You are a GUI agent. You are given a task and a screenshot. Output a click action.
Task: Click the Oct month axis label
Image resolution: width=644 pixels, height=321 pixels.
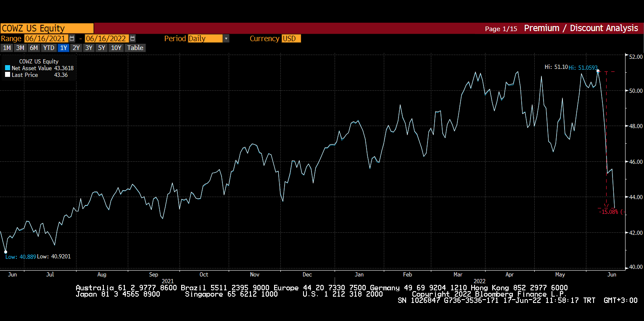pyautogui.click(x=203, y=274)
